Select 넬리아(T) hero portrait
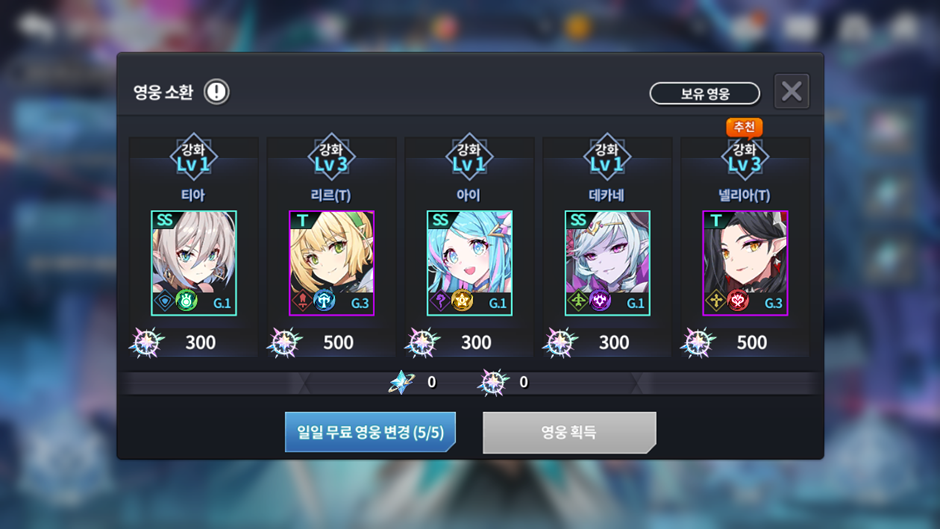 [745, 263]
